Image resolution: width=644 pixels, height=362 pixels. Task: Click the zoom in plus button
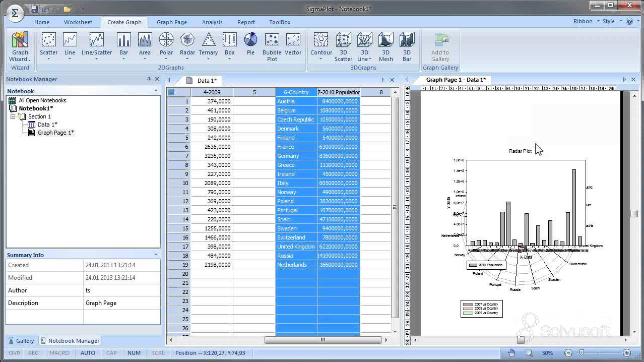627,353
